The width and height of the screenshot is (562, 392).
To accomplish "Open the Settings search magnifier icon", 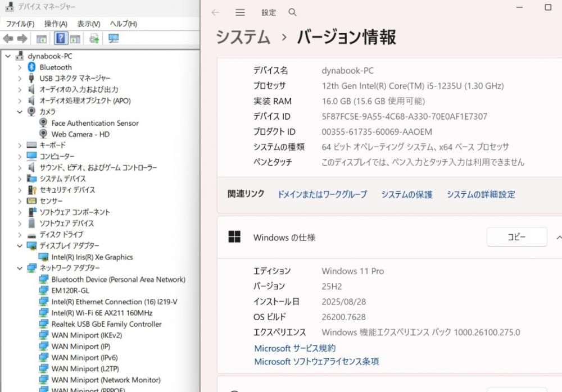I will (292, 12).
